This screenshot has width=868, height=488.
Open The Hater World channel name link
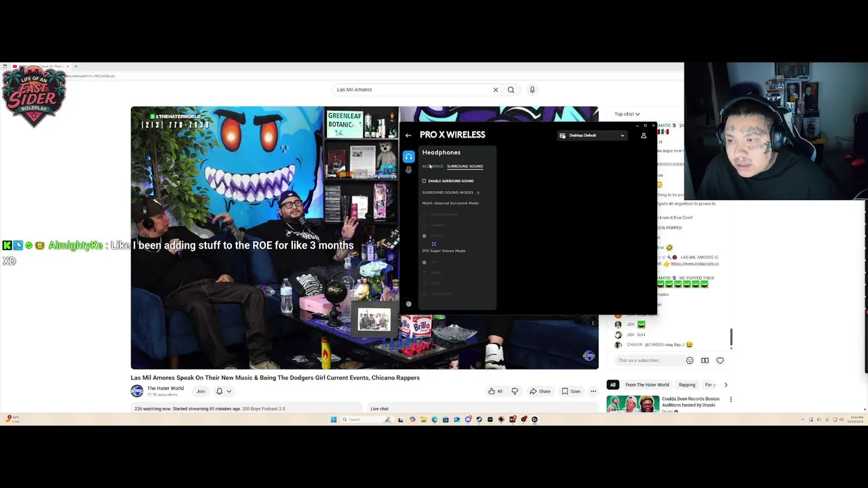coord(165,388)
